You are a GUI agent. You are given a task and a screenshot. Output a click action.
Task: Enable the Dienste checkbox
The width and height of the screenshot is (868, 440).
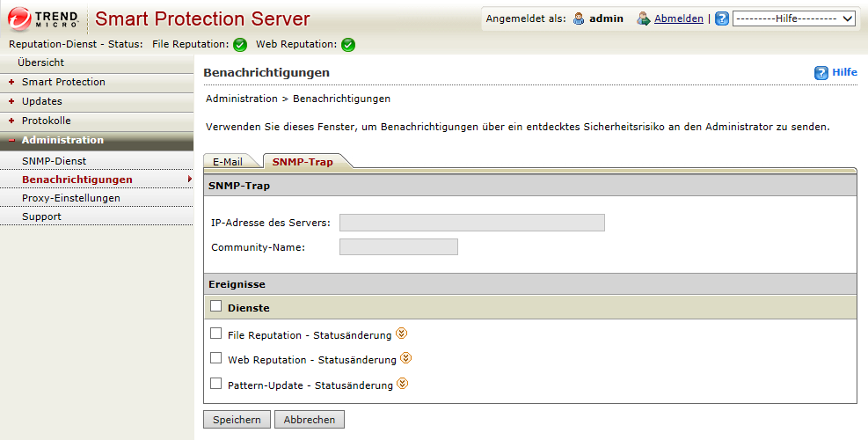216,306
